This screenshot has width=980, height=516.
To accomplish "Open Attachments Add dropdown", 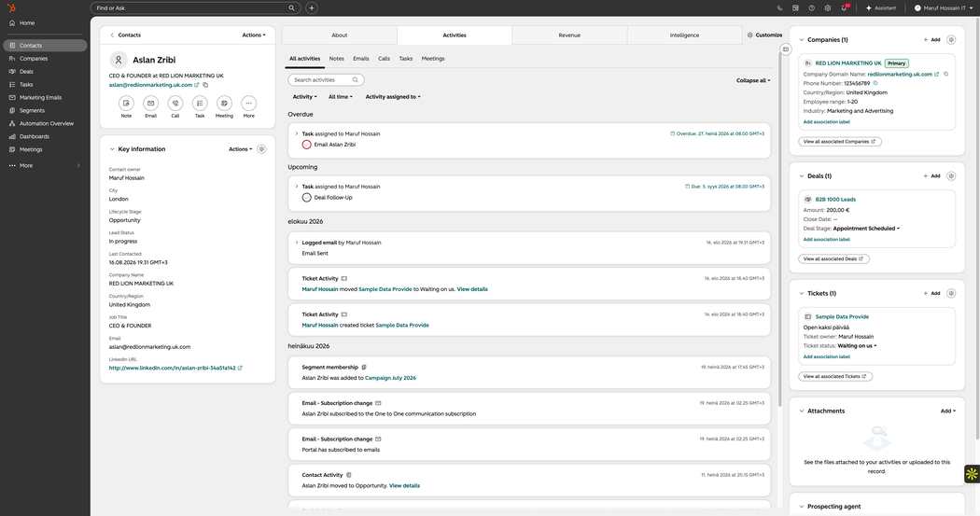I will tap(947, 411).
